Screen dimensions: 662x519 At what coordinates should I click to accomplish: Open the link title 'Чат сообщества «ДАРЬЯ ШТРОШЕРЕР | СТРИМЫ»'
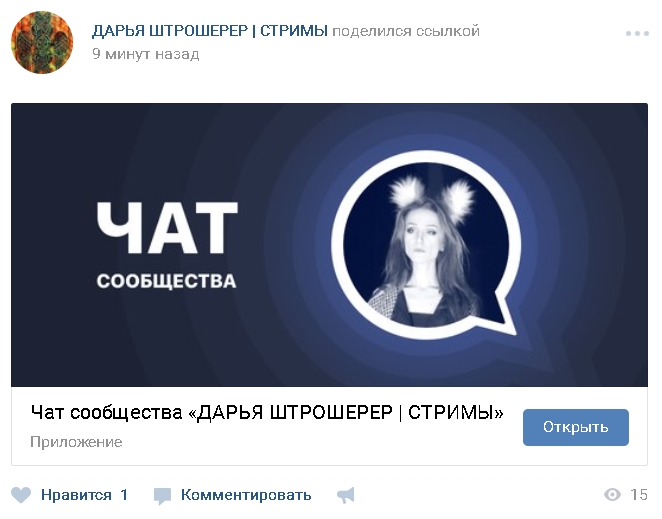[x=267, y=413]
